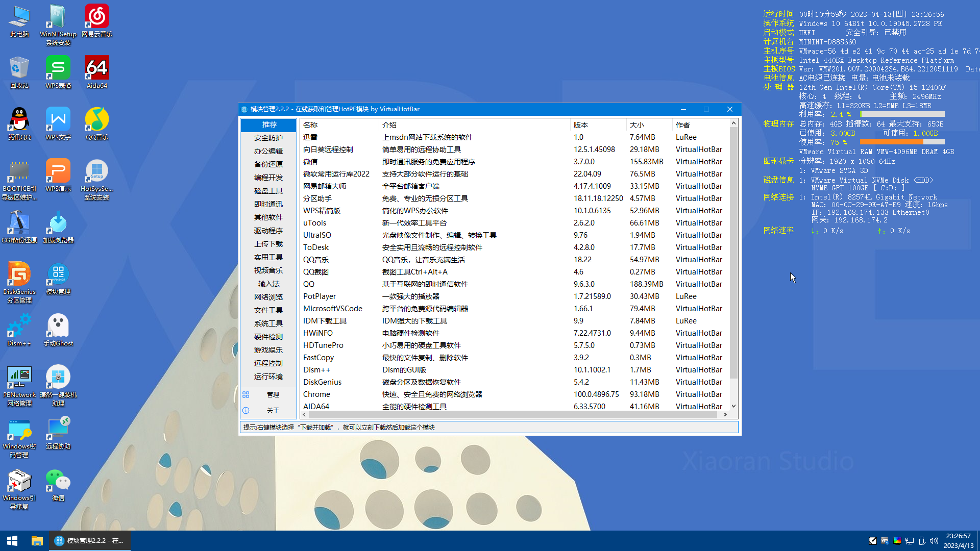The height and width of the screenshot is (551, 980).
Task: Select the 安全防护 category tab
Action: click(268, 138)
